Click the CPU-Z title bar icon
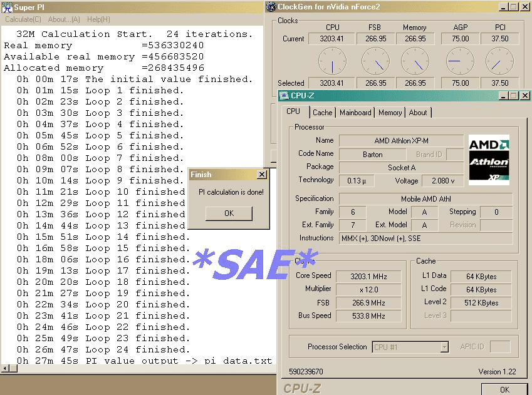532x395 pixels. coord(284,96)
